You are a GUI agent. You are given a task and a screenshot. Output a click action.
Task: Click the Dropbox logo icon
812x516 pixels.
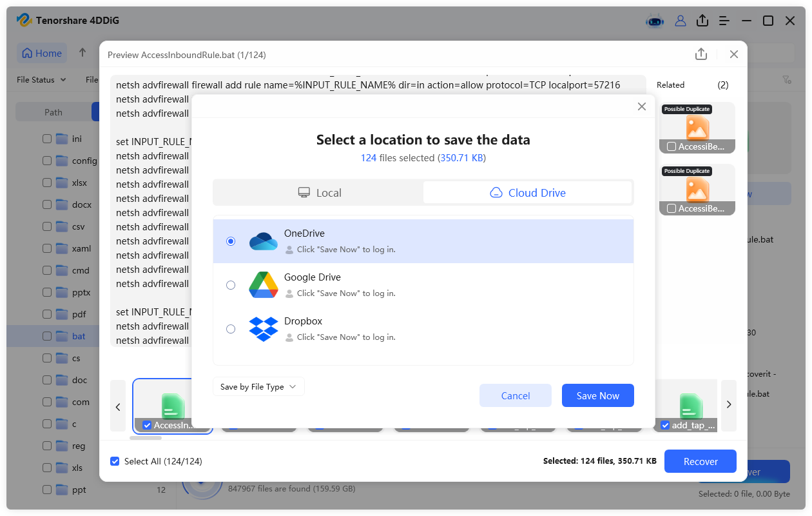click(x=263, y=329)
